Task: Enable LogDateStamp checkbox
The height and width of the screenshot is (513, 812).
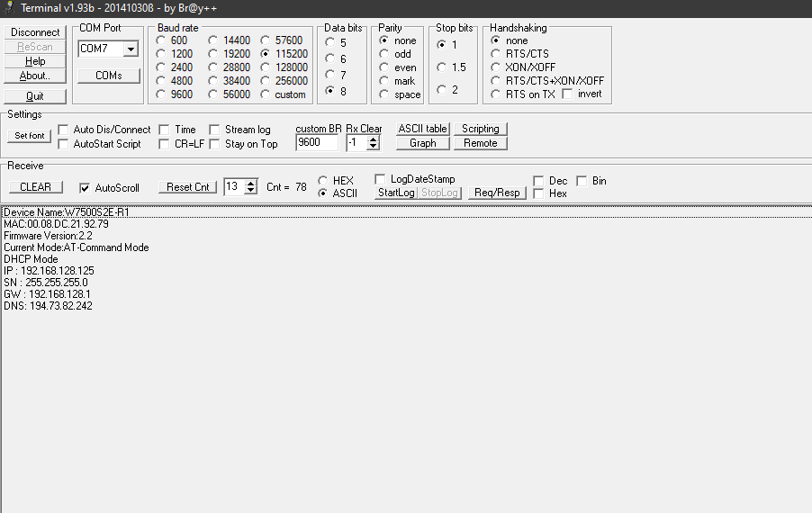Action: [380, 179]
